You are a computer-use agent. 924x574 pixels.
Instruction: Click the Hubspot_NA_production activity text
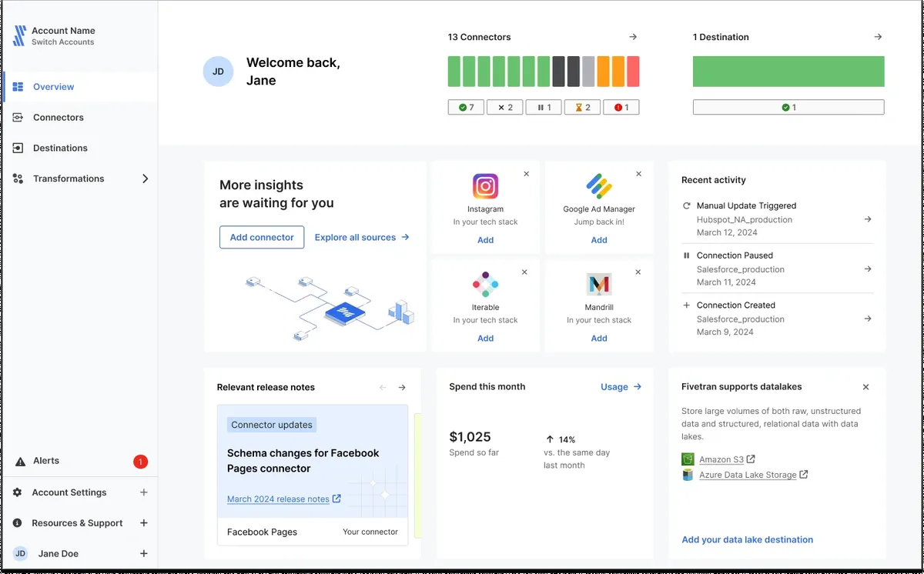[x=745, y=220]
